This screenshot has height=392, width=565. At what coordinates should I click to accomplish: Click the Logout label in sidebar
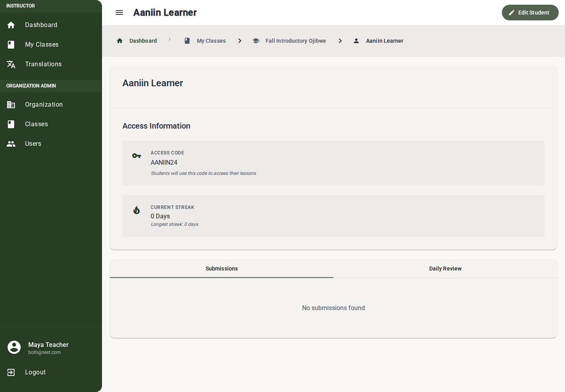[x=35, y=372]
